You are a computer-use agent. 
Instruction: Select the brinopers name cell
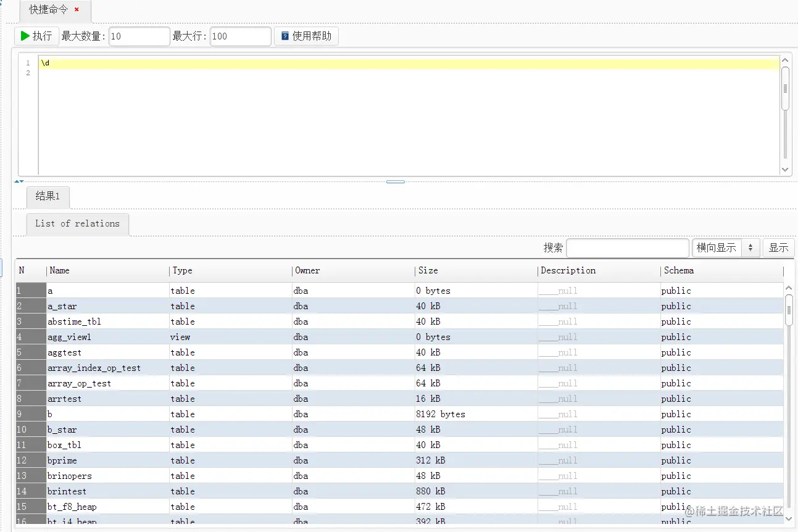tap(107, 476)
